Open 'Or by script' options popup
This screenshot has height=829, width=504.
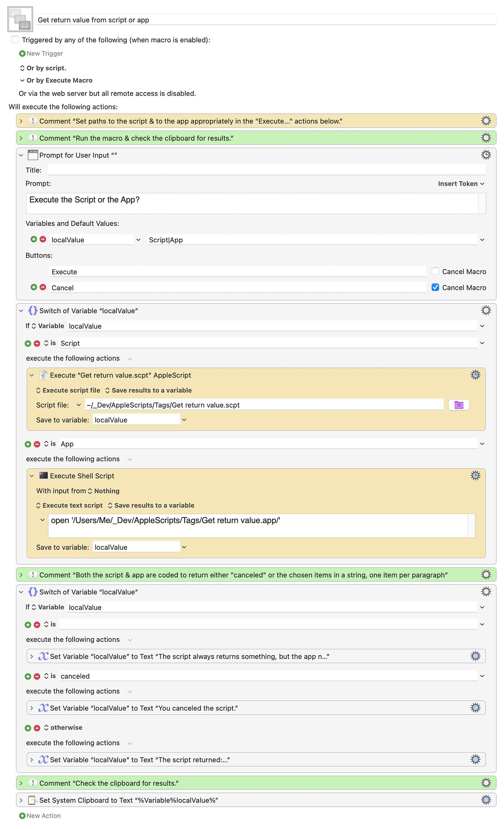(43, 68)
